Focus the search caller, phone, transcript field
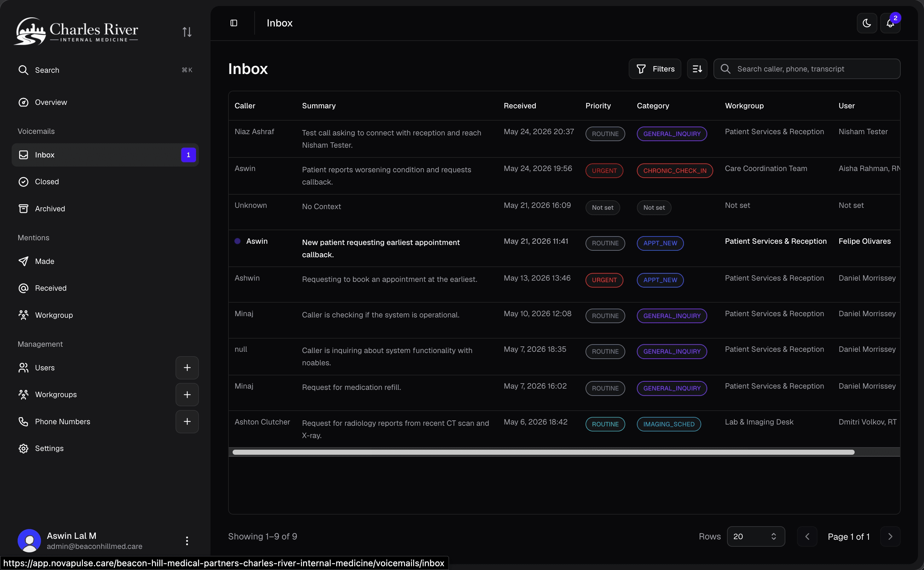This screenshot has width=924, height=570. coord(807,69)
